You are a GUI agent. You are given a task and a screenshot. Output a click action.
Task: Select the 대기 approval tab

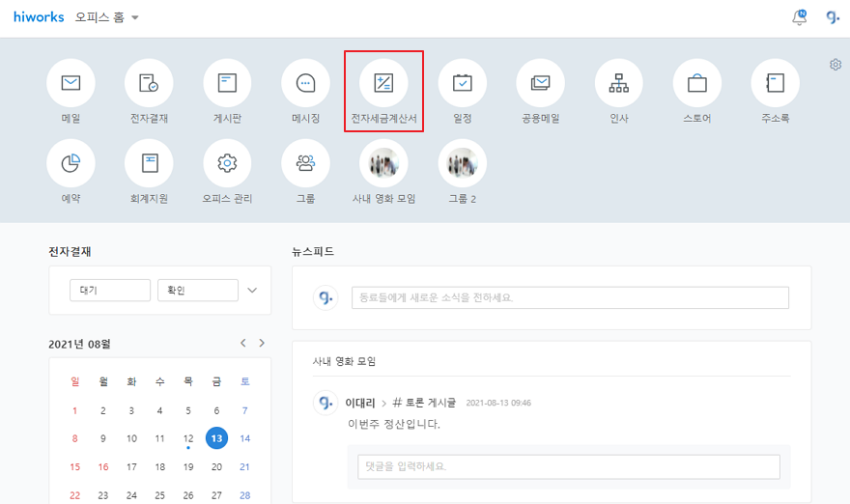click(110, 290)
